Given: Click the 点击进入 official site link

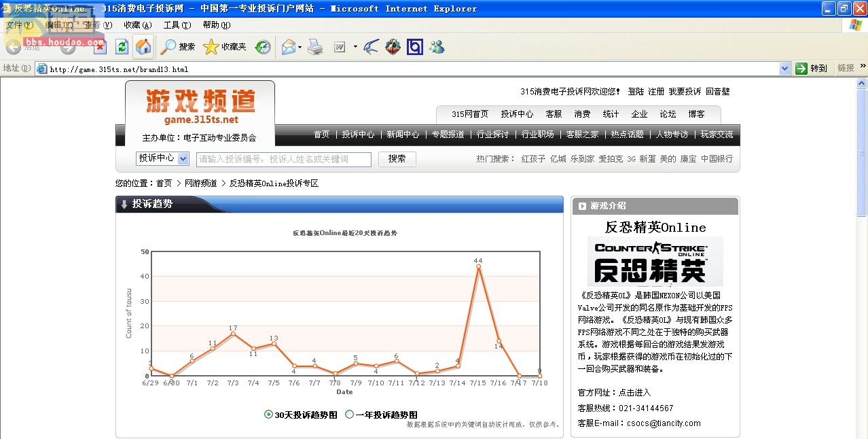Looking at the screenshot, I should pyautogui.click(x=634, y=393).
